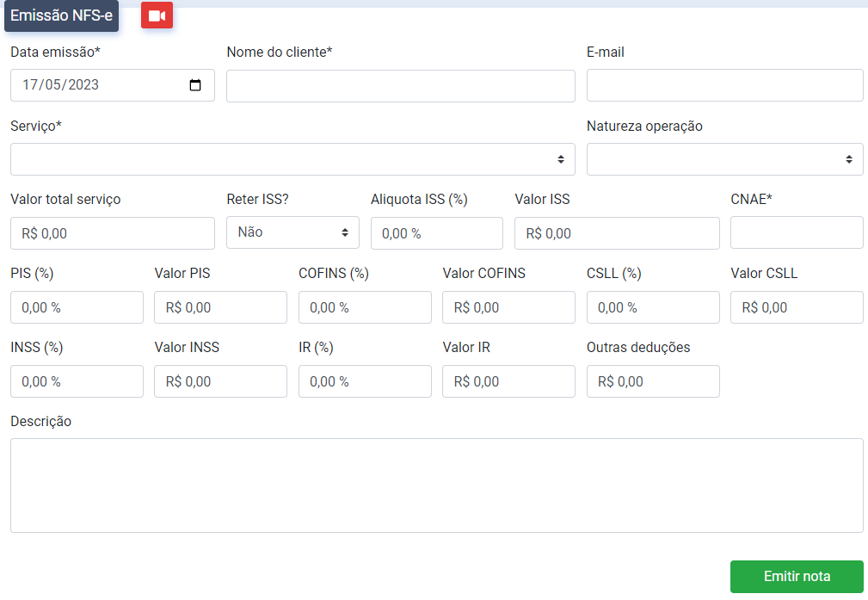Open the calendar picker in Data emissão
868x600 pixels.
click(x=195, y=85)
